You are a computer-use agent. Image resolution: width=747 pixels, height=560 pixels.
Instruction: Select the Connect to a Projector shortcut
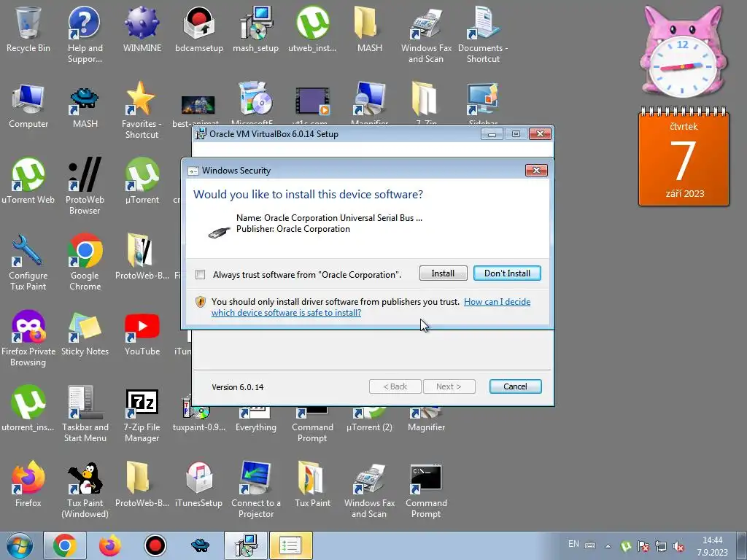pyautogui.click(x=256, y=489)
